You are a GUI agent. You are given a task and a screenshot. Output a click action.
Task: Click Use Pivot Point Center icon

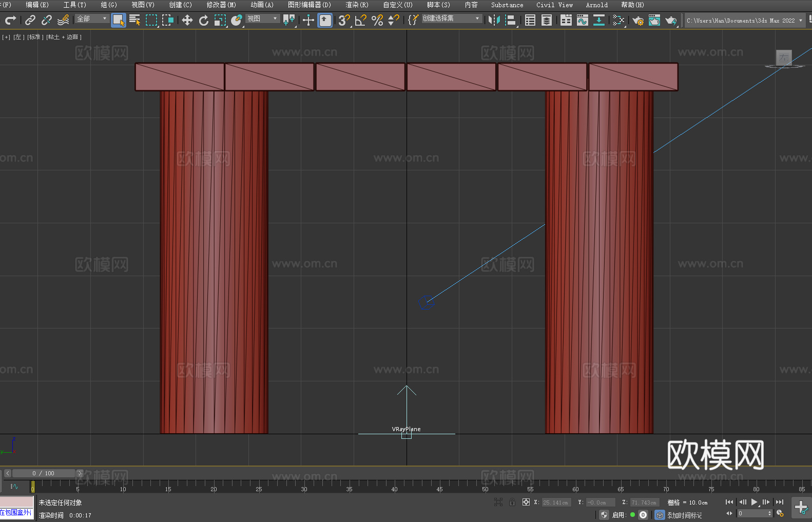click(x=289, y=20)
